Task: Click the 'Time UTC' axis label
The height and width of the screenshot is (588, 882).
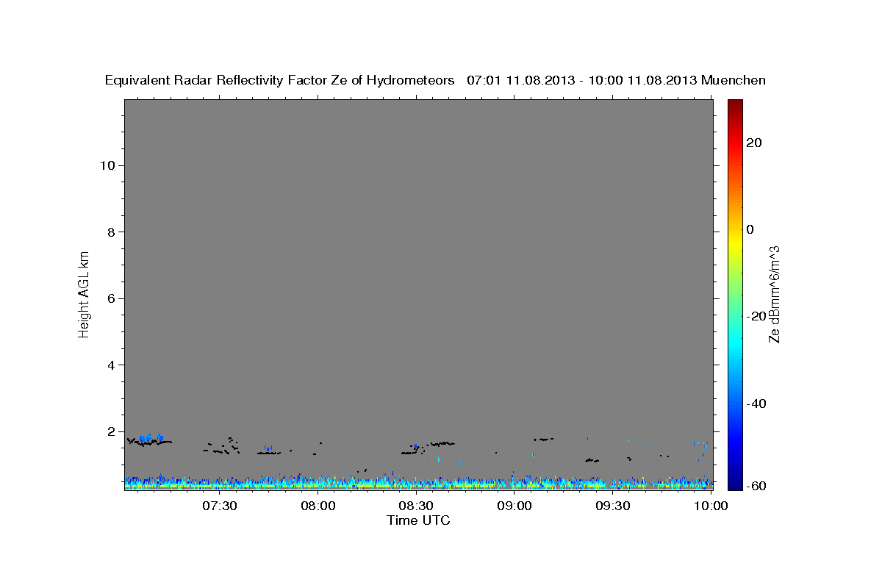Action: point(418,520)
